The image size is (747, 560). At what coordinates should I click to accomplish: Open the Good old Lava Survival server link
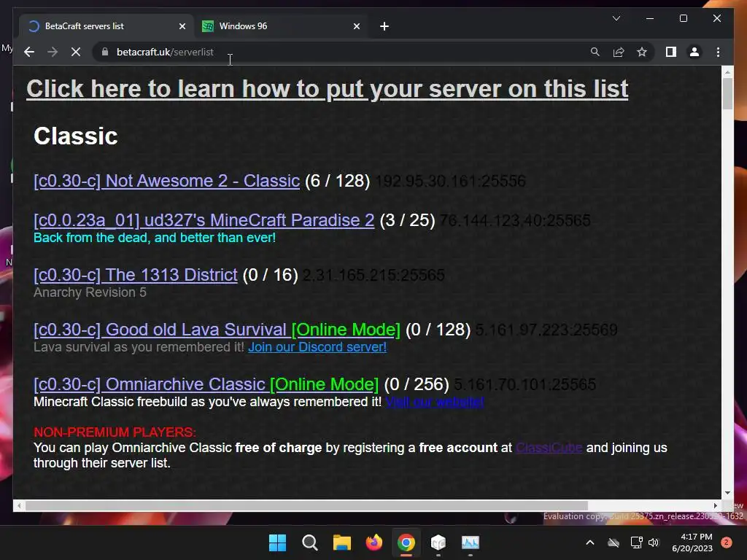[x=217, y=330]
